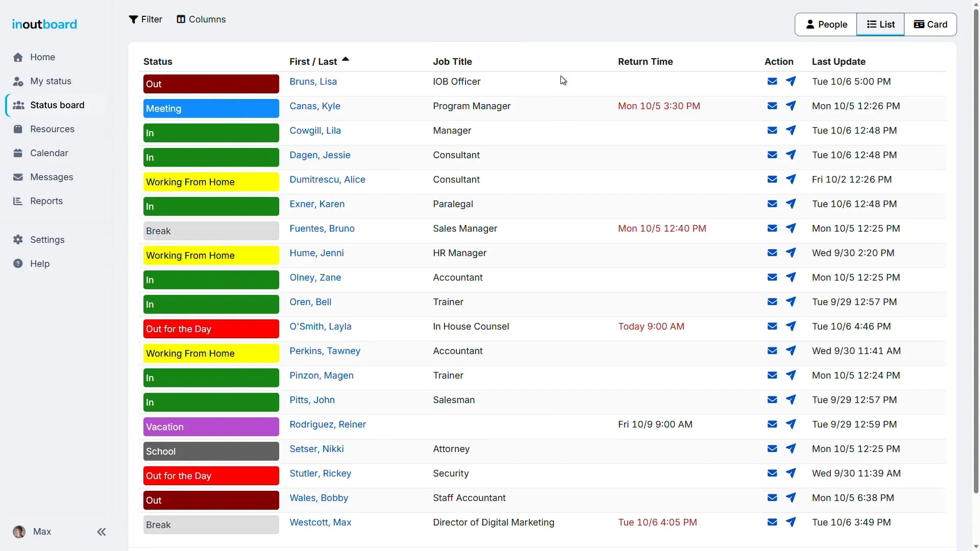Click Meeting status of Canas, Kyle

click(x=211, y=109)
